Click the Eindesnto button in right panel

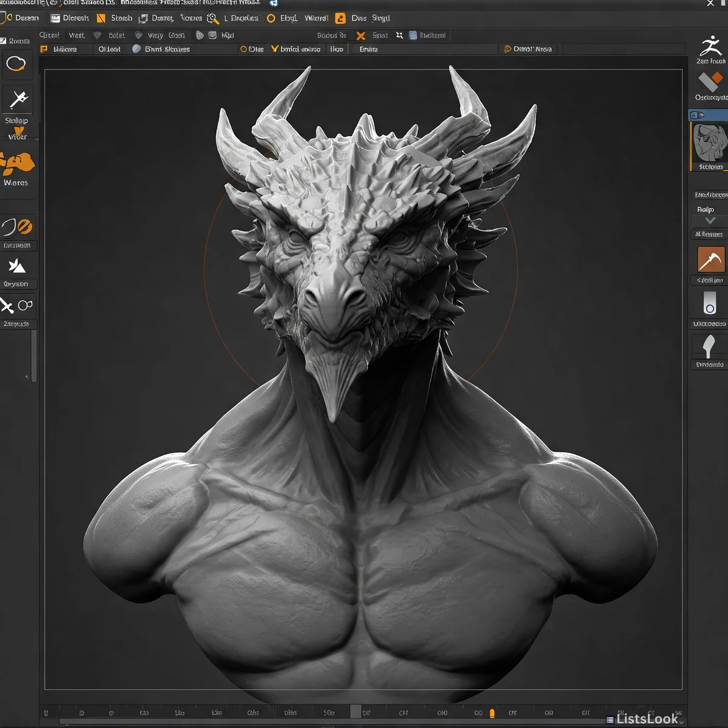(709, 365)
